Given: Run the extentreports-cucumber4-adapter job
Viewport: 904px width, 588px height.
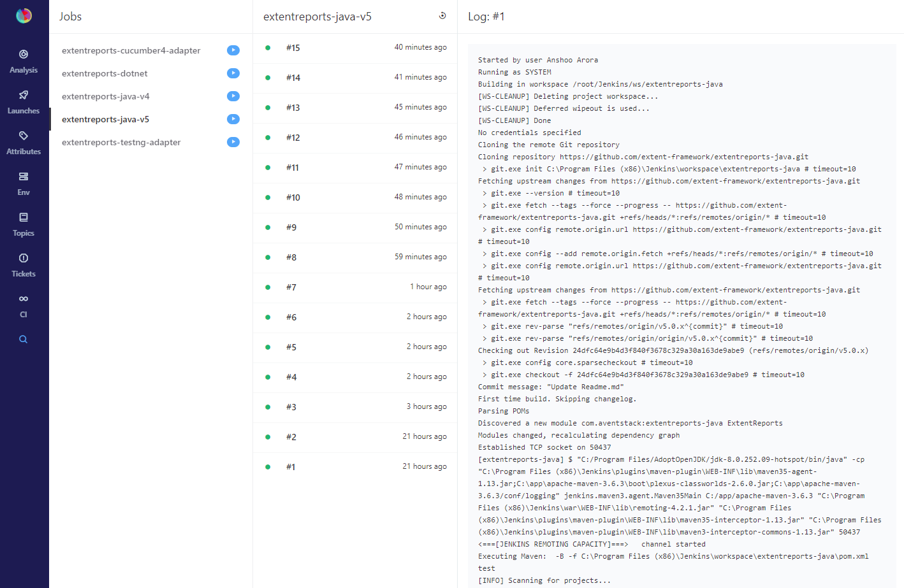Looking at the screenshot, I should click(233, 50).
